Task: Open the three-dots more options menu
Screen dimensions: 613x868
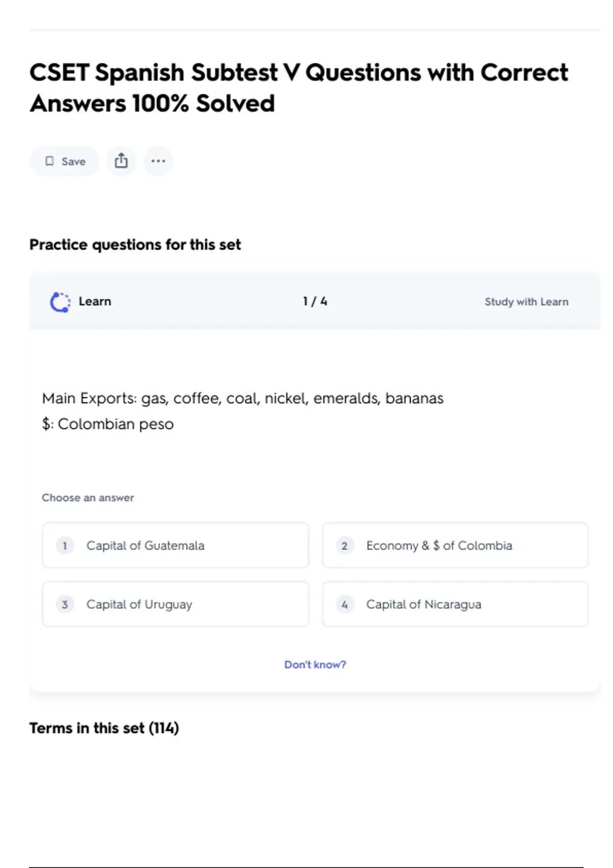Action: pyautogui.click(x=158, y=161)
